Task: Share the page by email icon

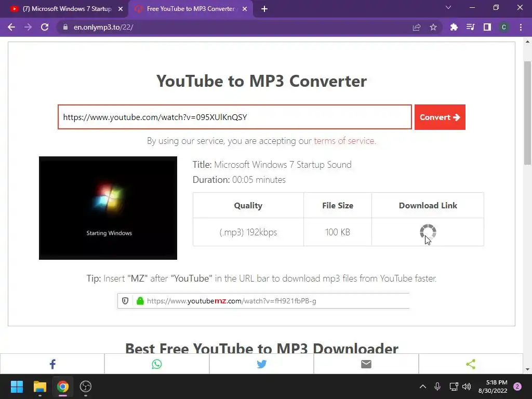Action: pyautogui.click(x=366, y=364)
